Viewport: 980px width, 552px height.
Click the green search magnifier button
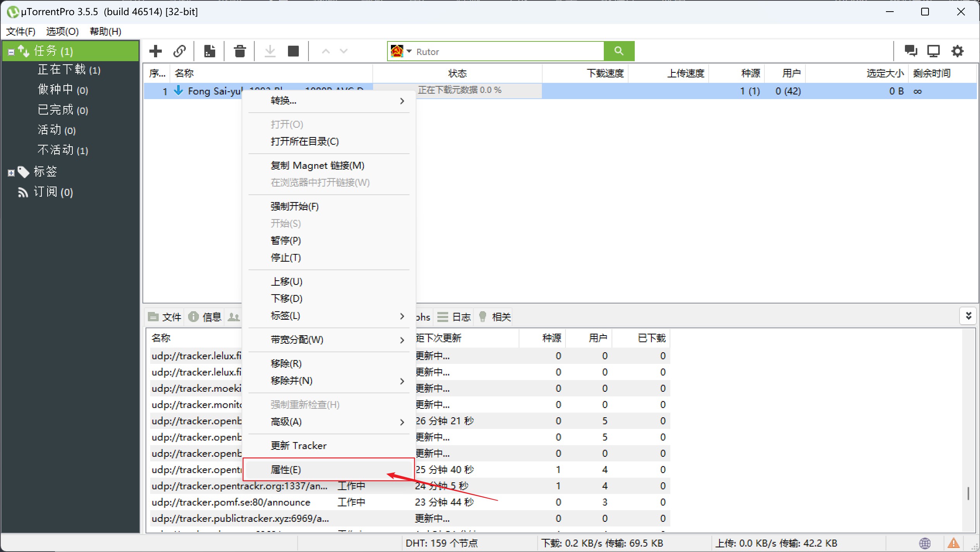pyautogui.click(x=619, y=51)
